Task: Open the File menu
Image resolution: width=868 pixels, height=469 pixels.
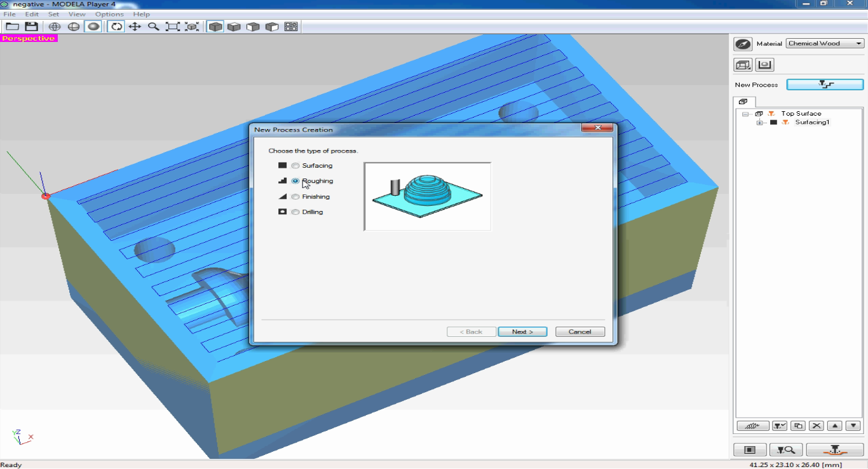Action: pyautogui.click(x=10, y=14)
